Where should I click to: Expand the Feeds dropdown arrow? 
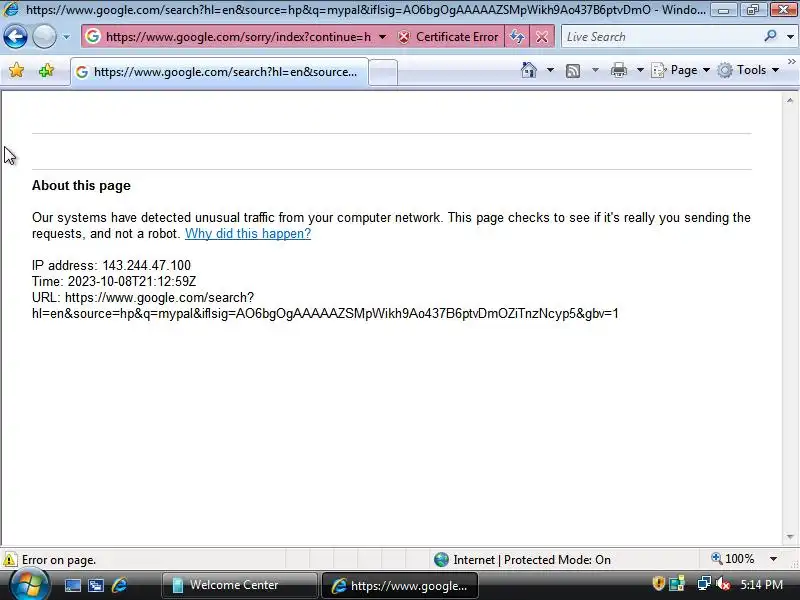pyautogui.click(x=595, y=70)
